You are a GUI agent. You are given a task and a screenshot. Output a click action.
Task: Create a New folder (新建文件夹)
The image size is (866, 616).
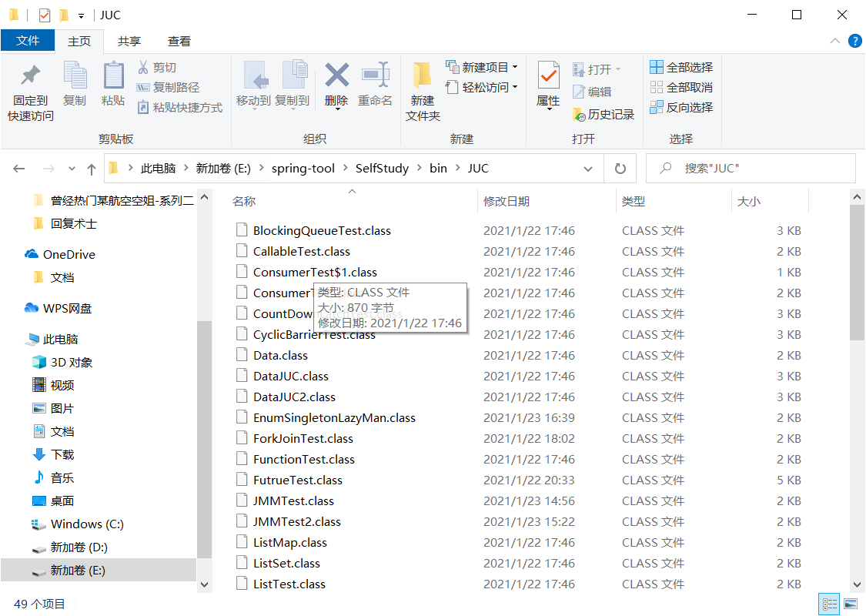[x=423, y=91]
